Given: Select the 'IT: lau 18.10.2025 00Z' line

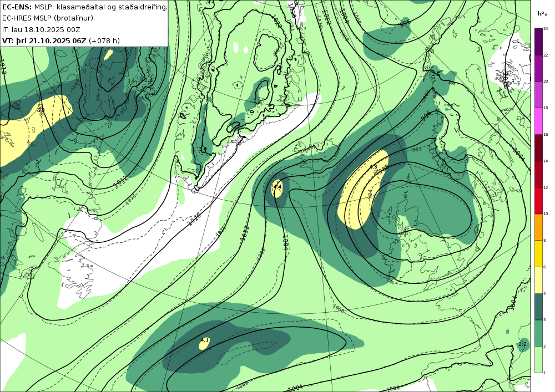Looking at the screenshot, I should [41, 29].
